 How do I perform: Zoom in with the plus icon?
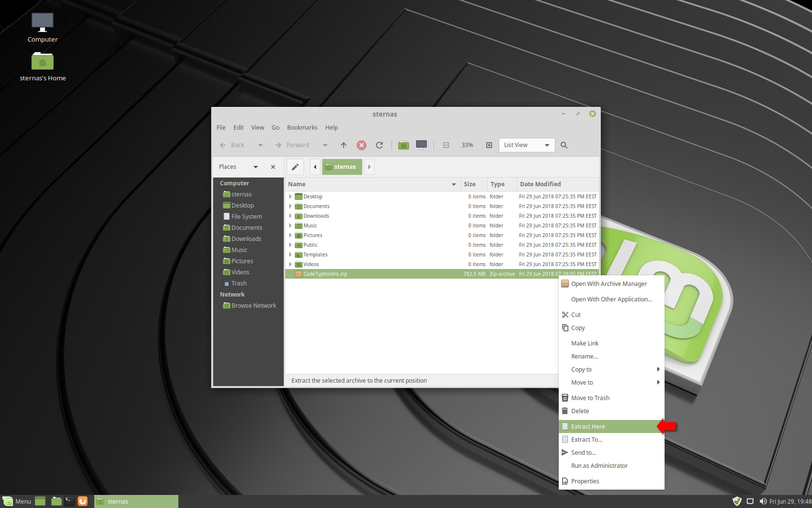489,145
